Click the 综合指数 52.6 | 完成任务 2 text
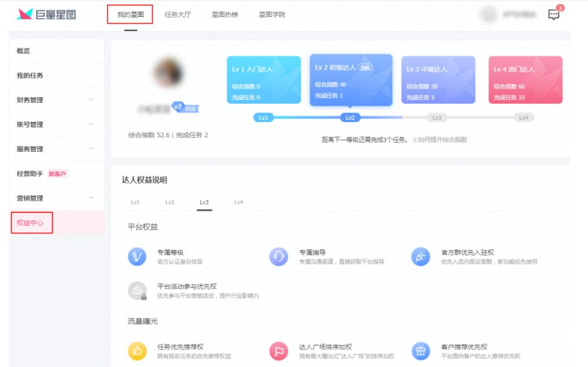Viewport: 588px width, 367px height. pos(168,135)
